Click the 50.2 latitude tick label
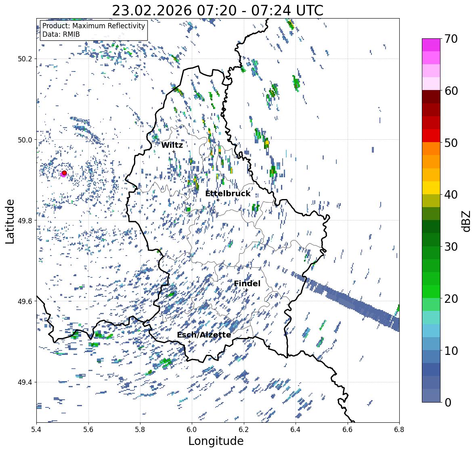Viewport: 476px width, 451px height. click(x=25, y=59)
